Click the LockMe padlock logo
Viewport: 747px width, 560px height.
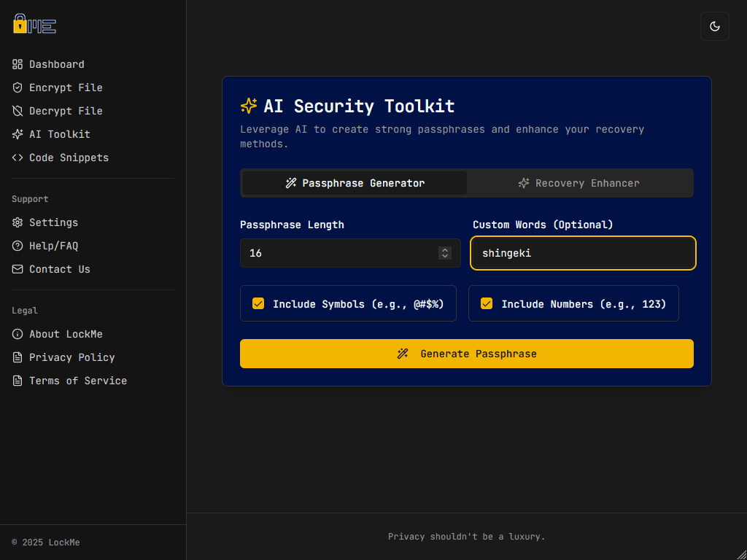pos(34,23)
